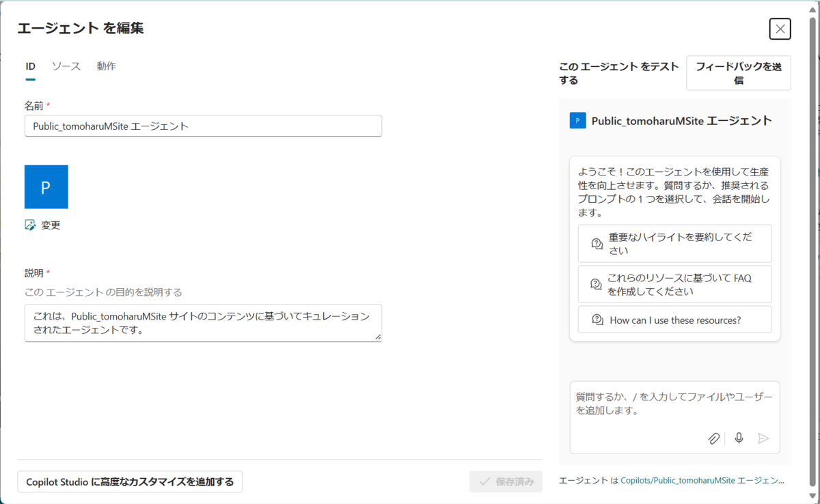The height and width of the screenshot is (504, 820).
Task: Open Copilot Studio advanced customization button
Action: click(130, 481)
